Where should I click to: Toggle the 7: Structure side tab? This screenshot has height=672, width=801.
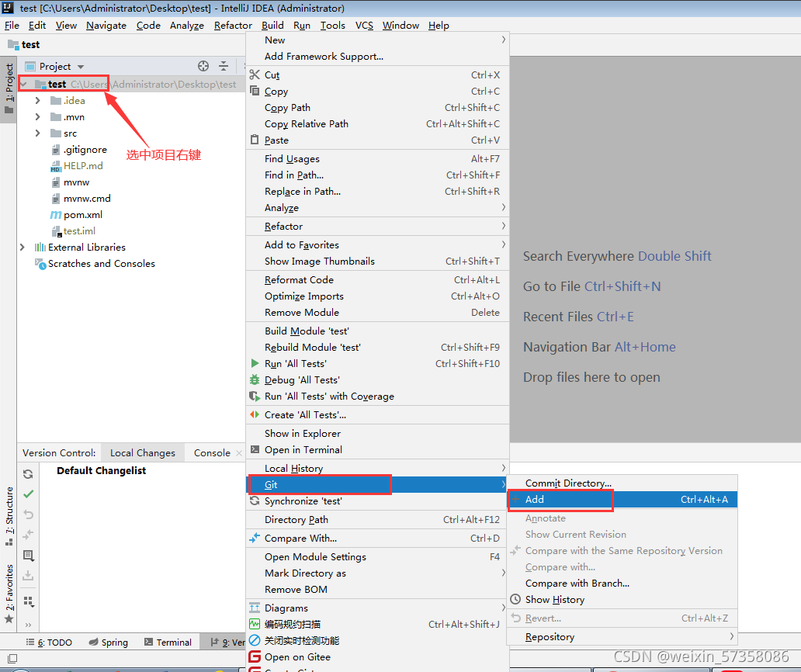point(9,516)
